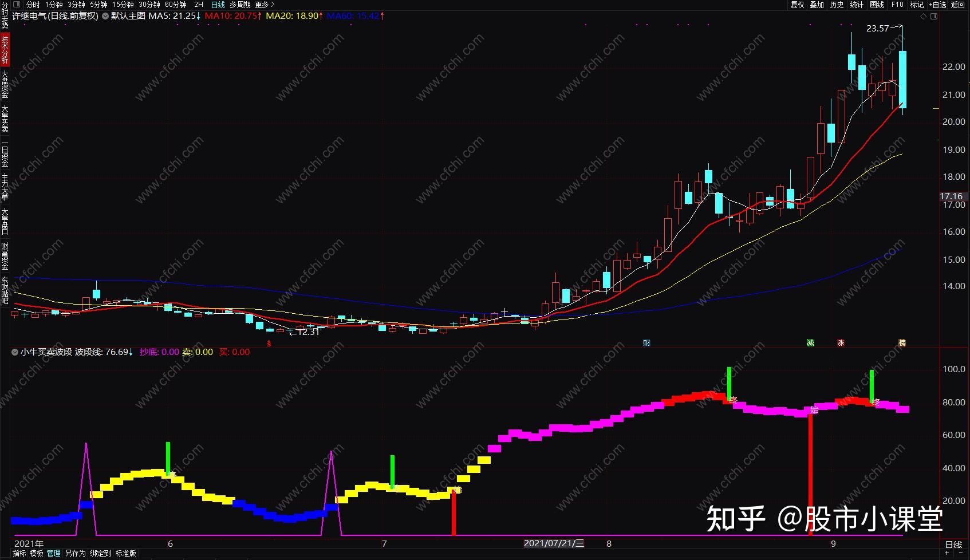
Task: Toggle the right side panel icon
Action: (x=934, y=17)
